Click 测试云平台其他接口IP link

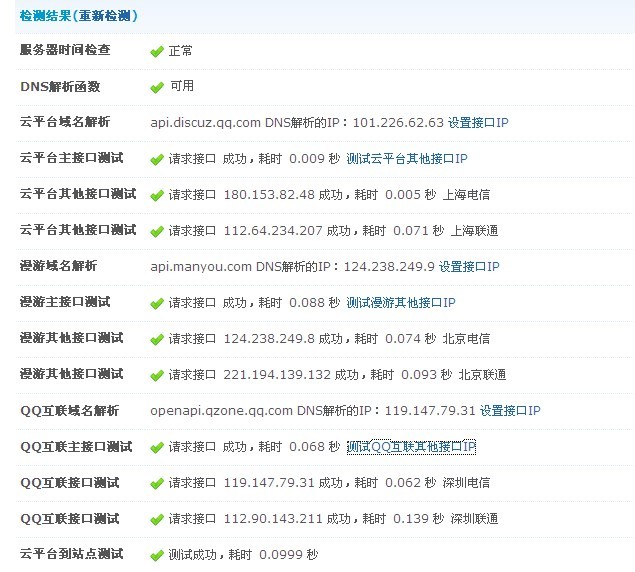[x=407, y=158]
